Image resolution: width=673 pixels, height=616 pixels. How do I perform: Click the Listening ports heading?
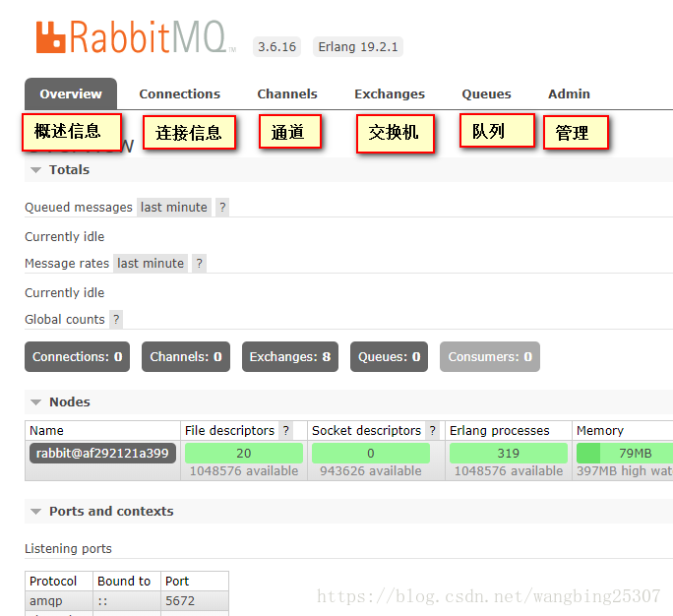[x=68, y=549]
